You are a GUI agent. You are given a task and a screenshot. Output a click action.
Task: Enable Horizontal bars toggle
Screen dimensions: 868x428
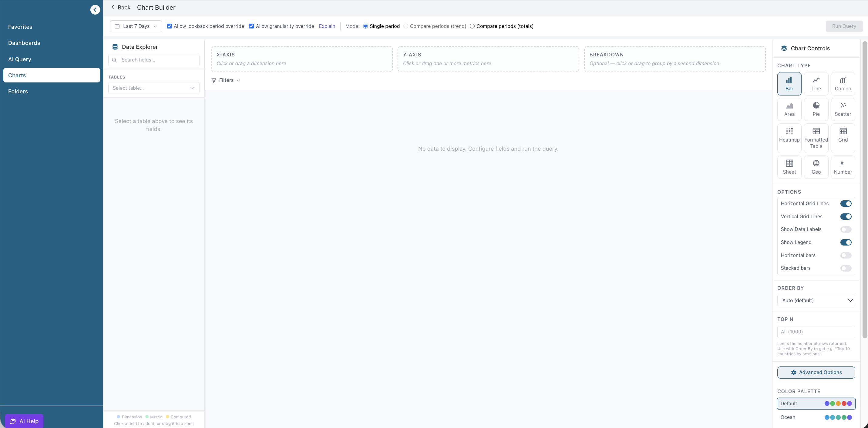click(846, 255)
